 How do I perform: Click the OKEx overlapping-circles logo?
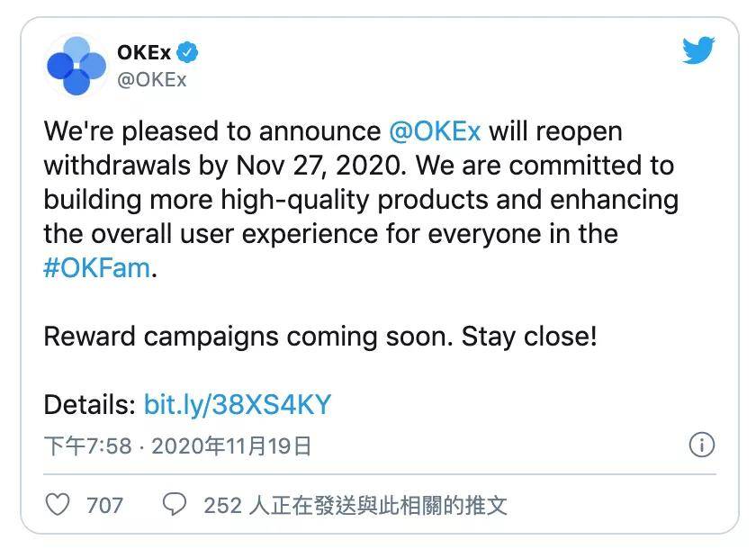click(x=75, y=63)
